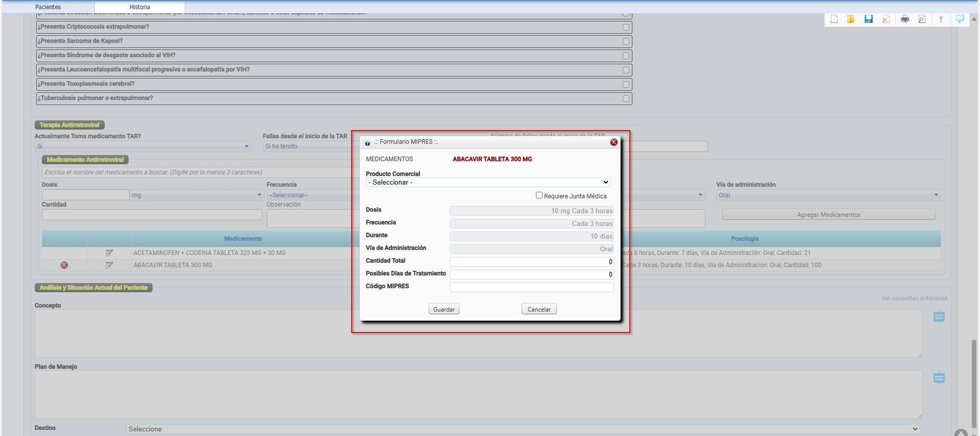Tick the Toxoplasmosis cerebral checkbox
The width and height of the screenshot is (980, 436).
point(626,84)
